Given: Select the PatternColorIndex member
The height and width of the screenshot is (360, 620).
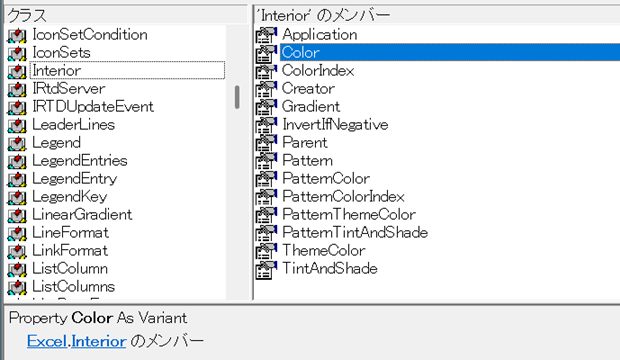Looking at the screenshot, I should [x=343, y=197].
